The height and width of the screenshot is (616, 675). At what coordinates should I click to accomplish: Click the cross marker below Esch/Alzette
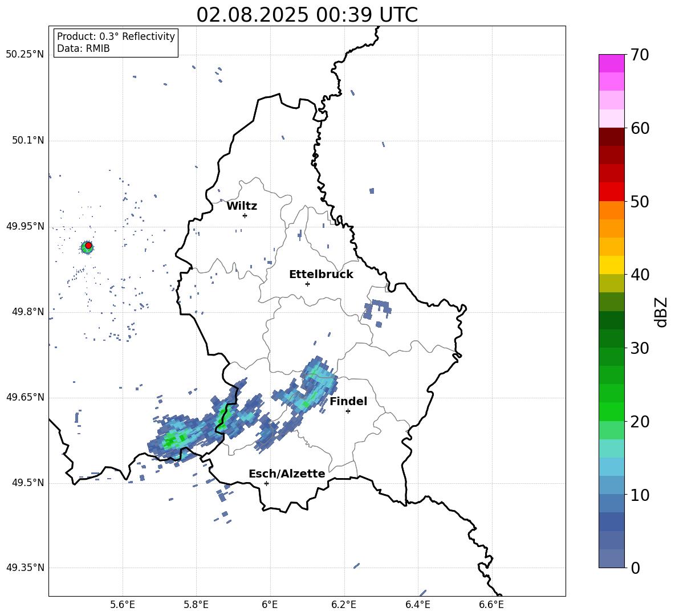(266, 483)
